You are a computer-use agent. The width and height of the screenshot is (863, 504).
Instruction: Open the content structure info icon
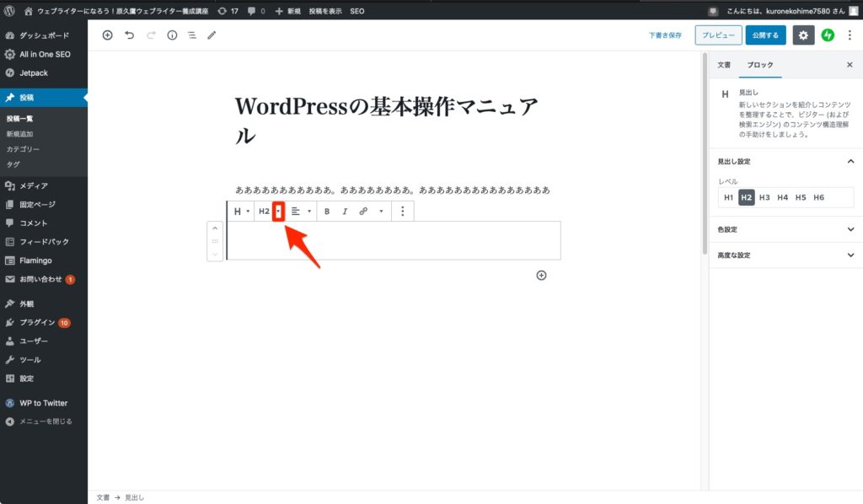pyautogui.click(x=172, y=35)
